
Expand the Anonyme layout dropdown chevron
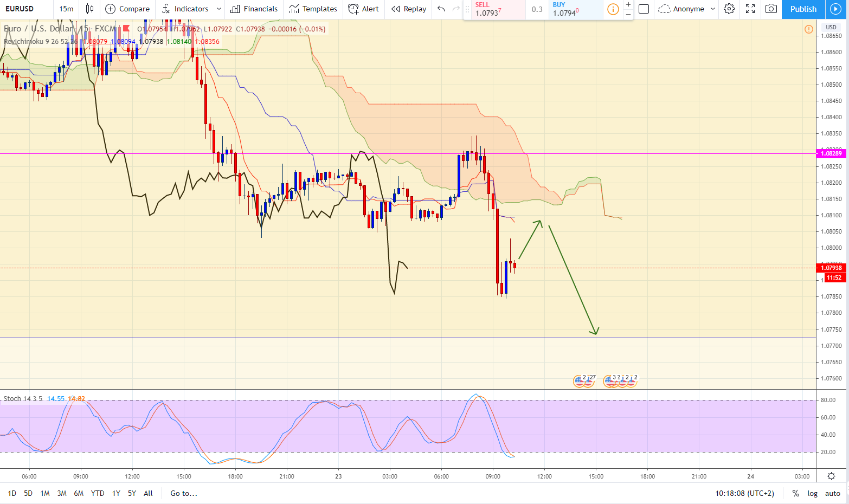[x=713, y=9]
